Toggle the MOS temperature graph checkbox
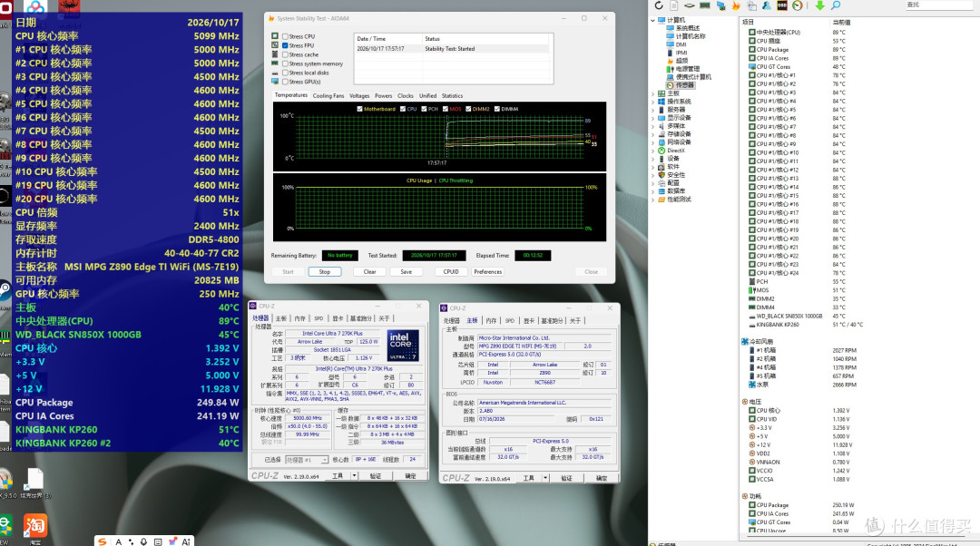Viewport: 980px width, 546px height. [x=446, y=109]
